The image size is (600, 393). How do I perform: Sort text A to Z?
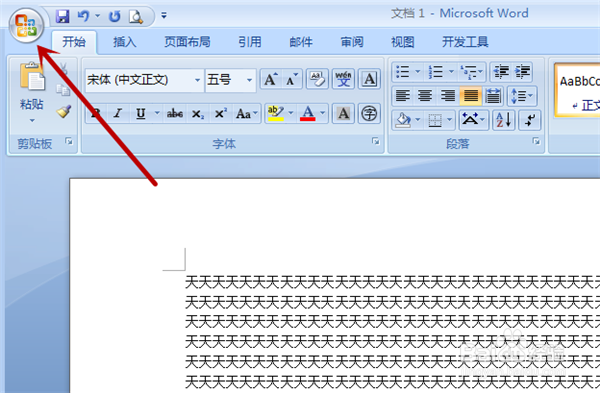coord(504,120)
